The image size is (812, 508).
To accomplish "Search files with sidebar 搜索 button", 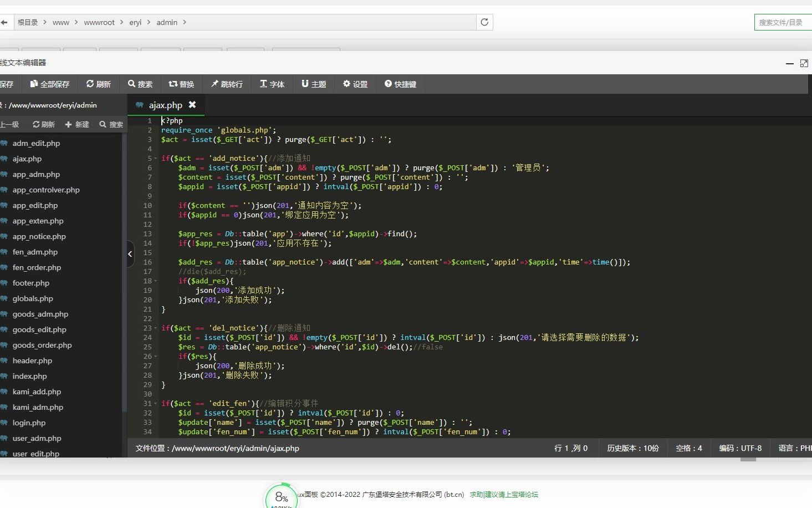I will click(x=111, y=124).
